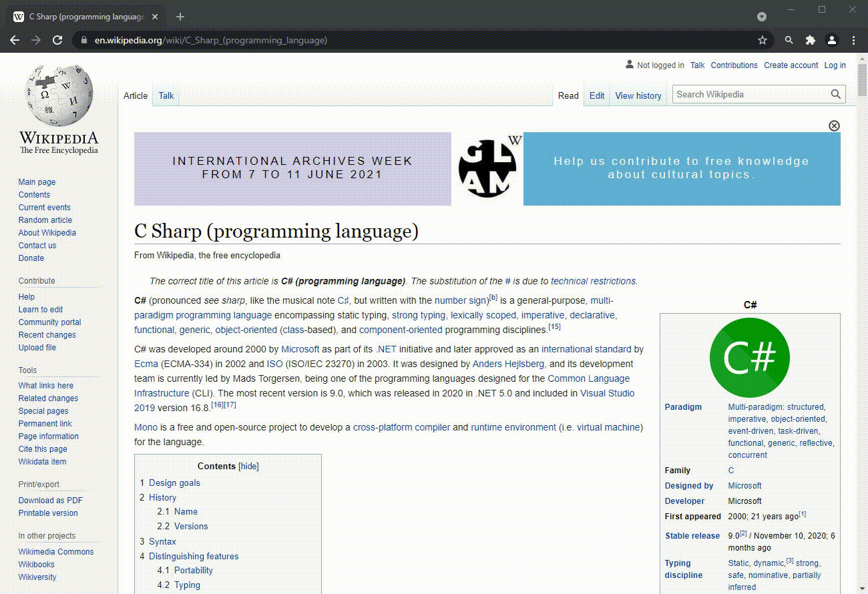
Task: Open the Printable version link
Action: (48, 513)
